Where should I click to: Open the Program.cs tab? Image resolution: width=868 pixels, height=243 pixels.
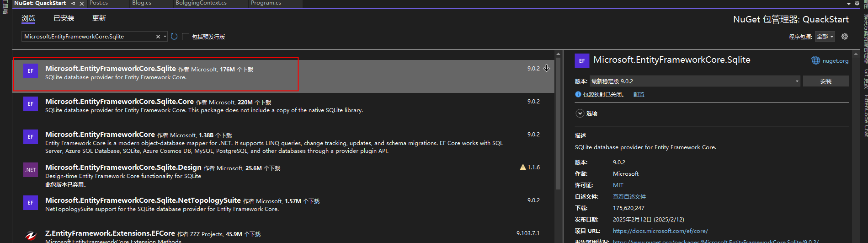(266, 3)
